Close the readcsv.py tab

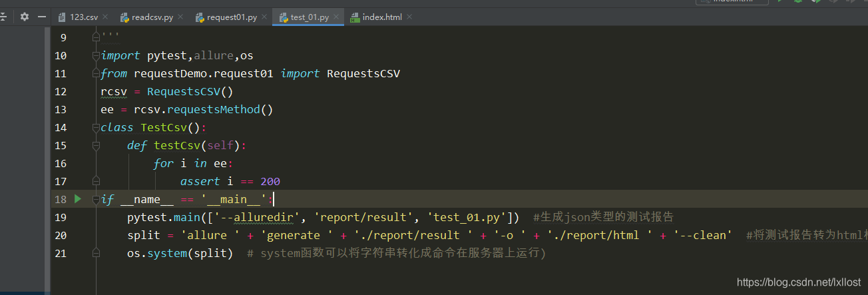[x=180, y=17]
